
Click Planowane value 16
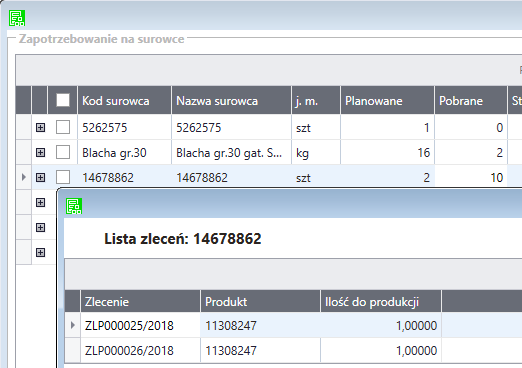[x=387, y=152]
